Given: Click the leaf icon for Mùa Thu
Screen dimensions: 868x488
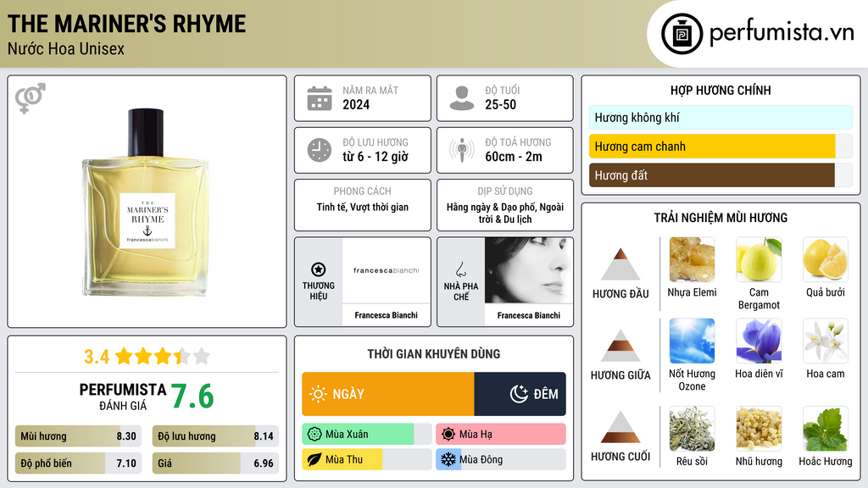Looking at the screenshot, I should (314, 459).
